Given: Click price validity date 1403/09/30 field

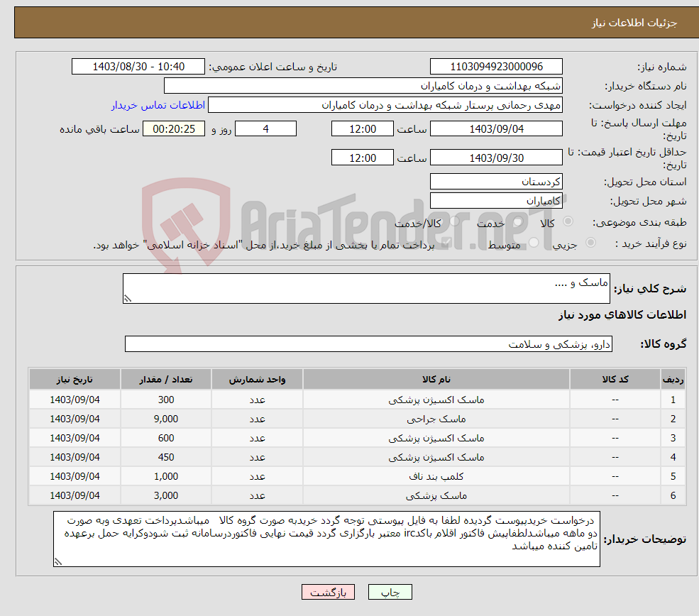Looking at the screenshot, I should [x=496, y=158].
